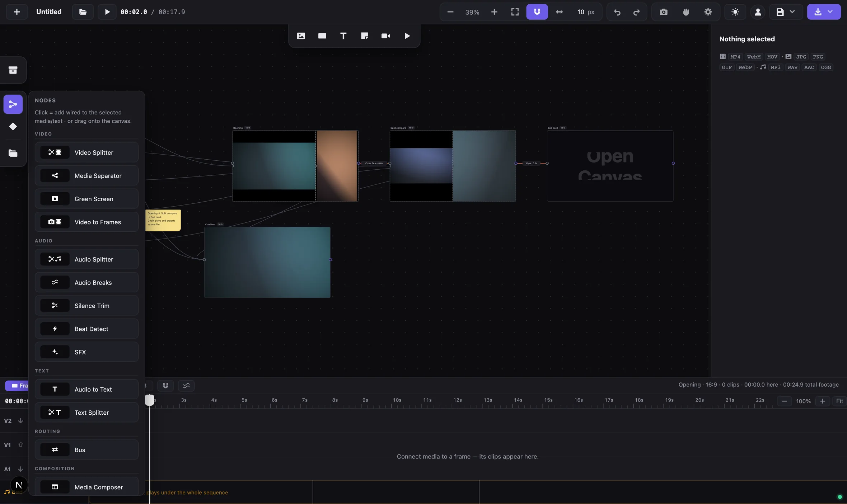This screenshot has width=847, height=504.
Task: Select the End card frame with Open Canvas
Action: click(x=610, y=166)
